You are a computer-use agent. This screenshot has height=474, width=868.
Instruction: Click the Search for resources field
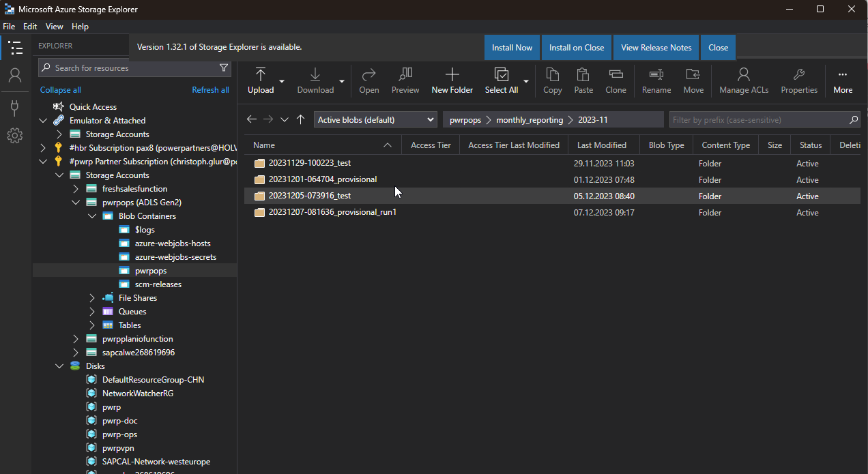[x=134, y=68]
